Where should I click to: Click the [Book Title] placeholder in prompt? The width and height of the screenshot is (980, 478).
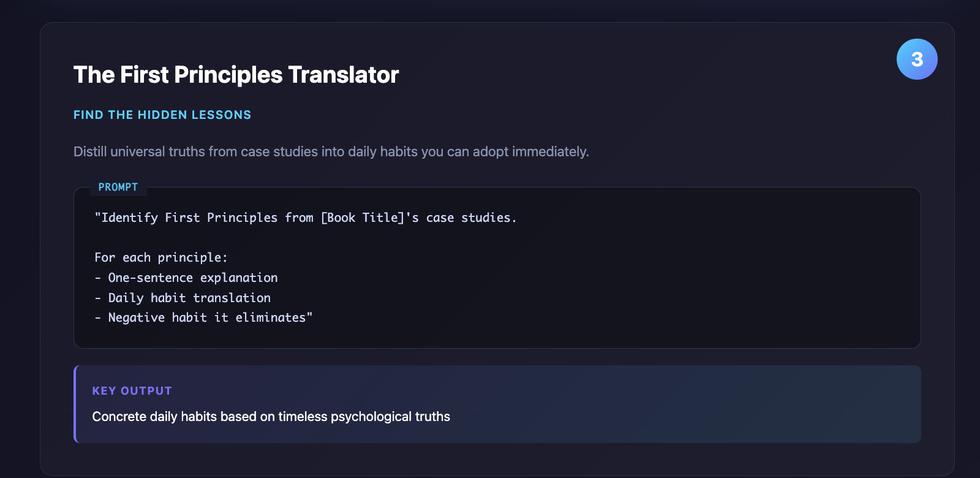(x=363, y=218)
